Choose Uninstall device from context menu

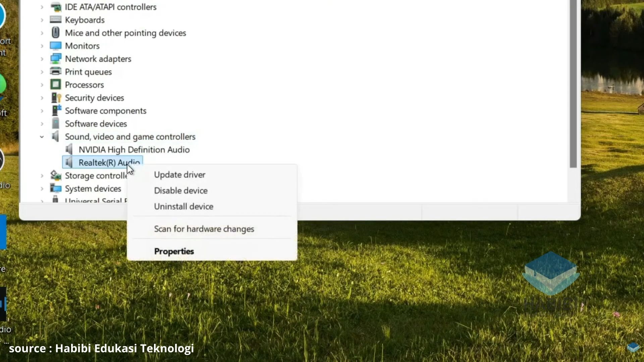point(212,206)
